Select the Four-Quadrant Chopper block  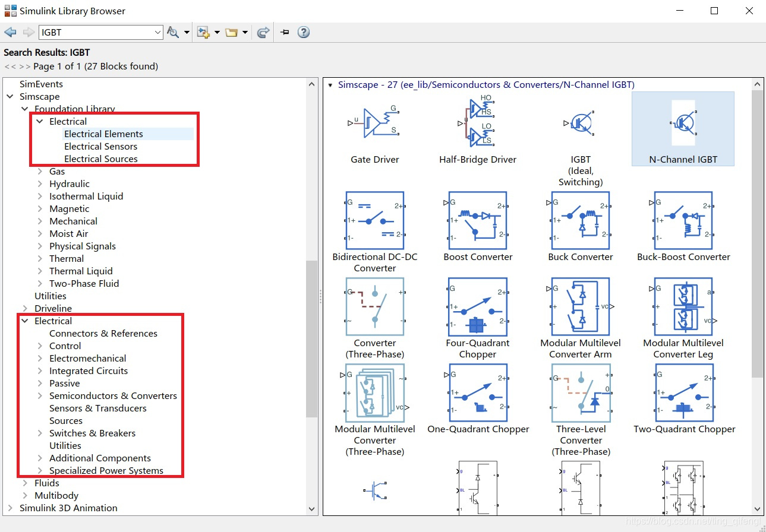pyautogui.click(x=478, y=318)
